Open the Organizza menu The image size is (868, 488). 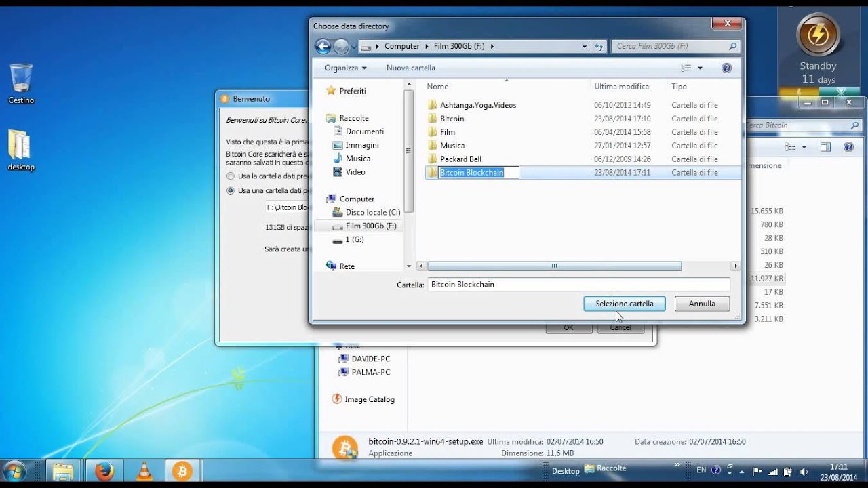(345, 68)
